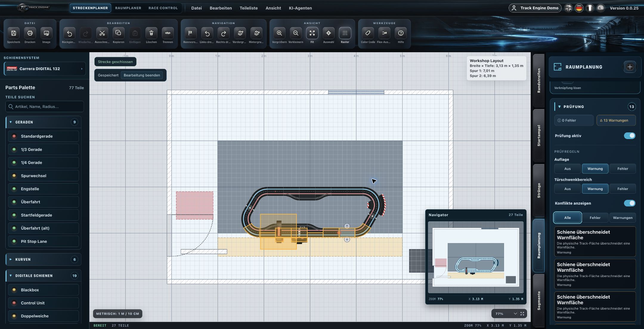This screenshot has height=329, width=644.
Task: Click the Trennen disconnect icon
Action: pos(168,33)
